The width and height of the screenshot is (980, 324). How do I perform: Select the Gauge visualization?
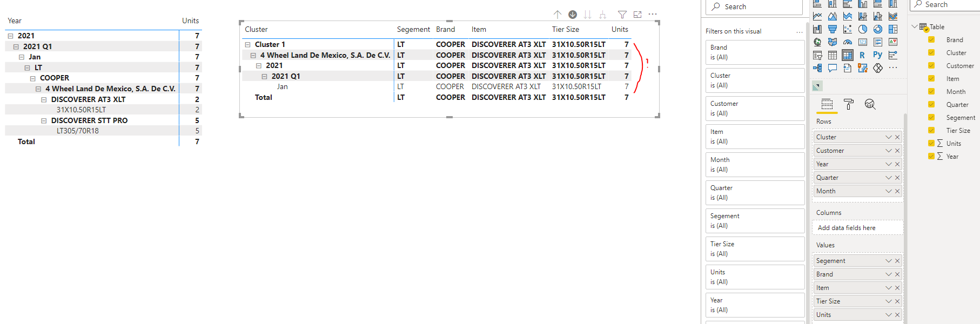click(x=848, y=42)
